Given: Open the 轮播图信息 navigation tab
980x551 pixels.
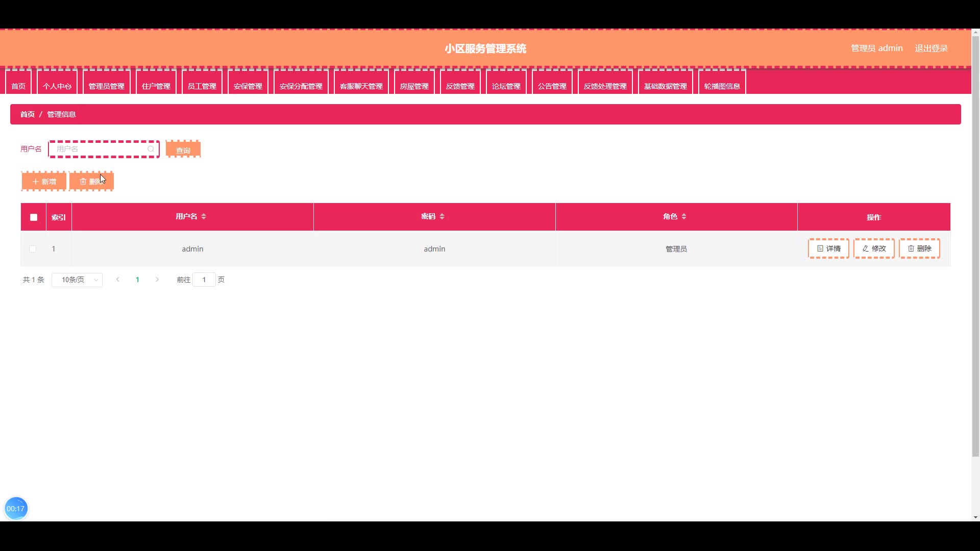Looking at the screenshot, I should coord(722,83).
